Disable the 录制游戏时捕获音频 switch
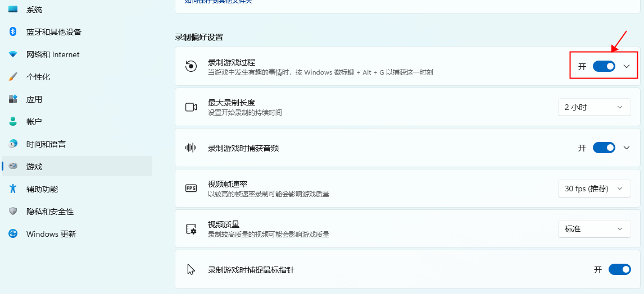The width and height of the screenshot is (644, 294). pyautogui.click(x=604, y=148)
